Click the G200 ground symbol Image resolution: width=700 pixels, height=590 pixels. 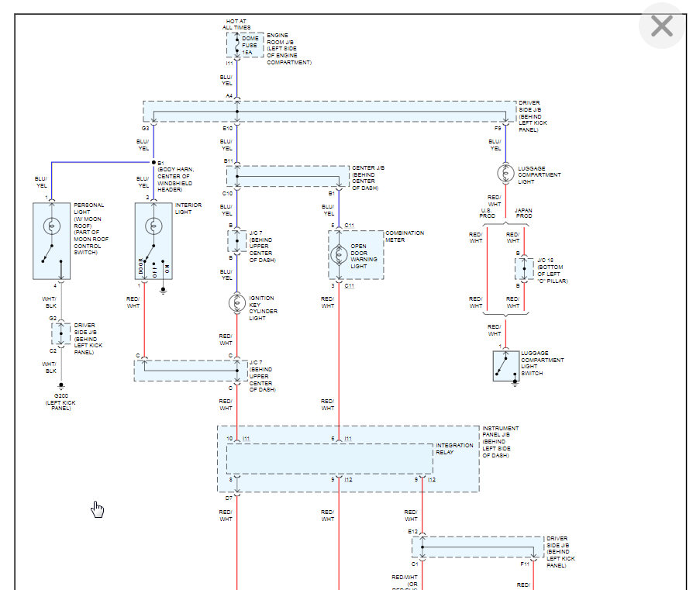(61, 386)
